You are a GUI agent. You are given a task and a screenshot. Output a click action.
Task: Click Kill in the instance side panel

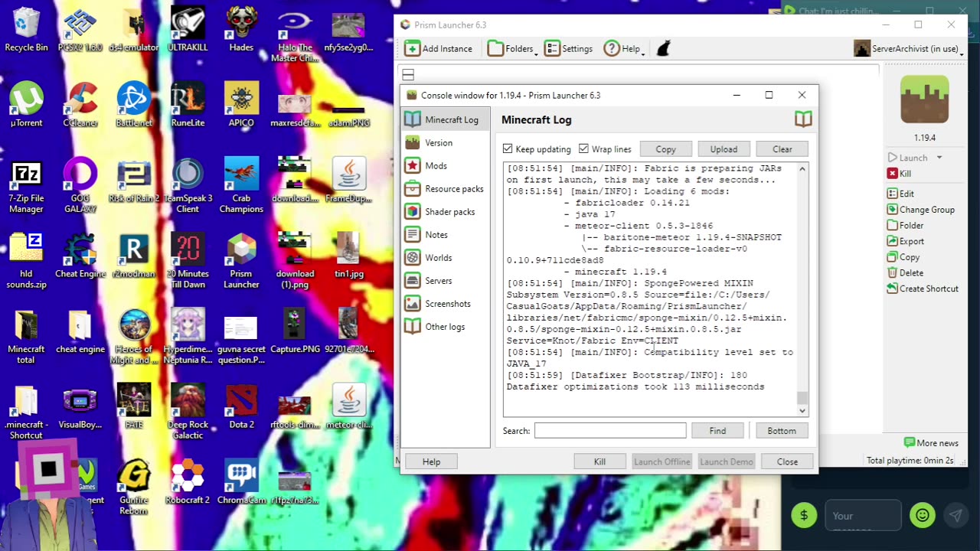(x=899, y=174)
